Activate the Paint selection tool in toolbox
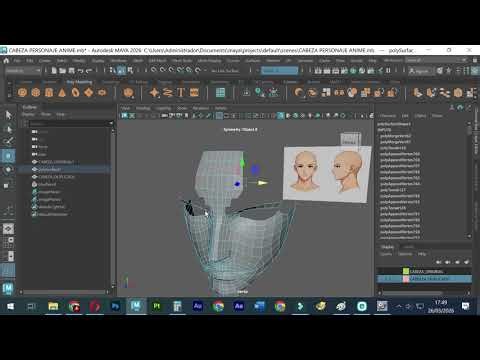The width and height of the screenshot is (480, 360). [x=8, y=141]
